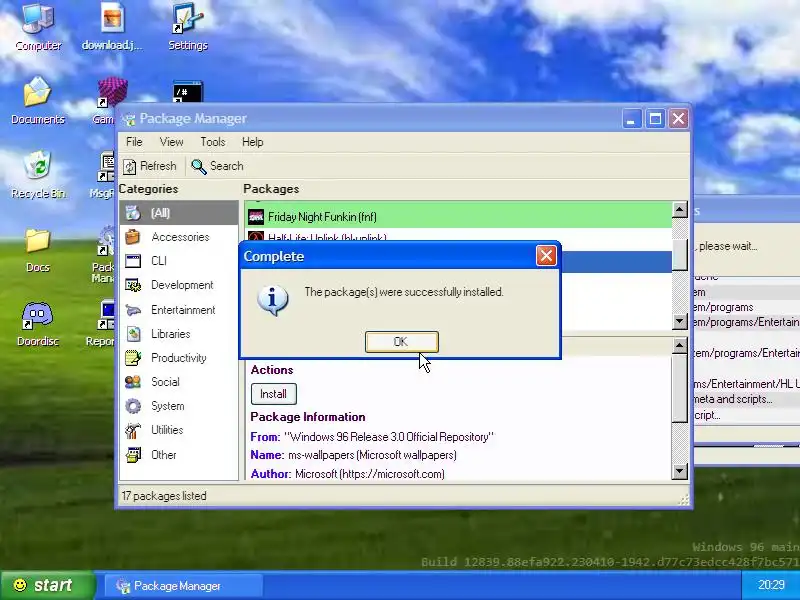Click the taskbar clock showing 20:29

click(771, 585)
